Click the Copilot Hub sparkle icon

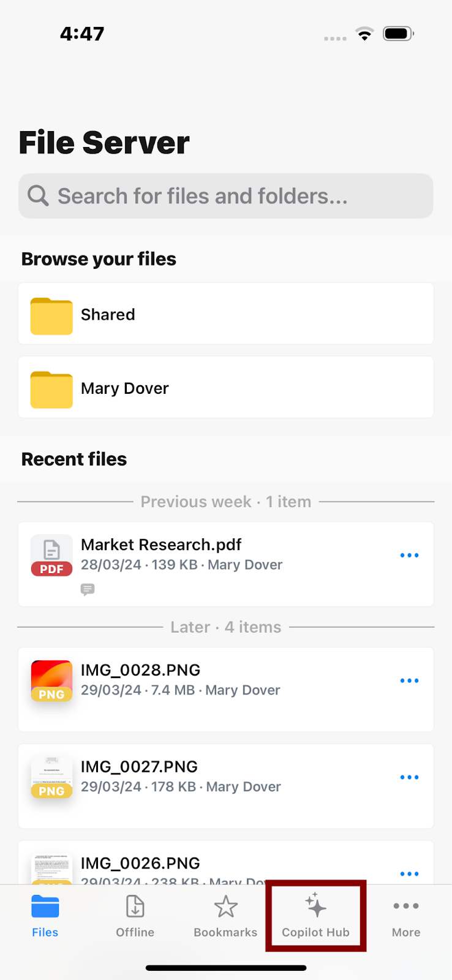pos(315,905)
